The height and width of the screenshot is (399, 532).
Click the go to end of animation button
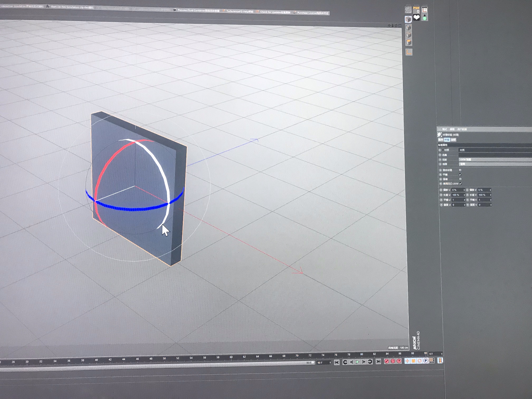coord(378,362)
